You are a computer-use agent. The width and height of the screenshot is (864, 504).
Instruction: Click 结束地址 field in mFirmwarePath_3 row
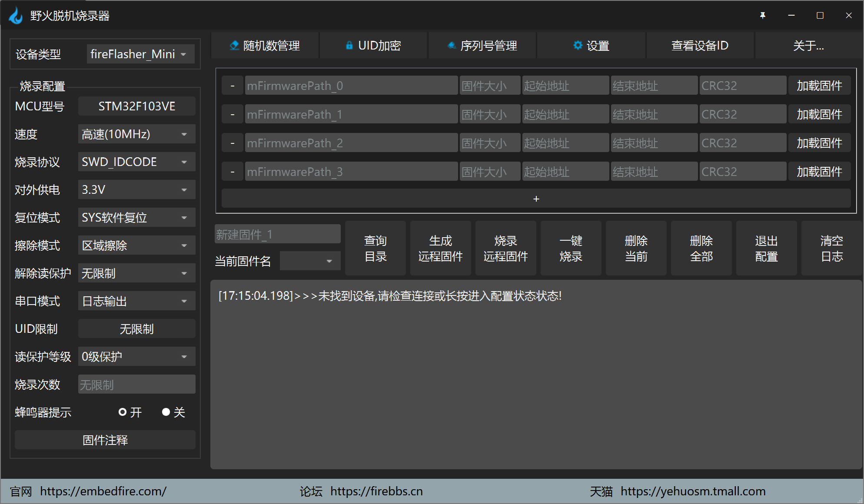(654, 172)
